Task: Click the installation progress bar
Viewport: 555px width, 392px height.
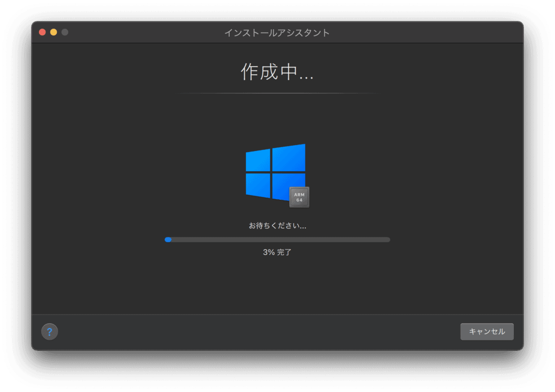Action: (277, 240)
